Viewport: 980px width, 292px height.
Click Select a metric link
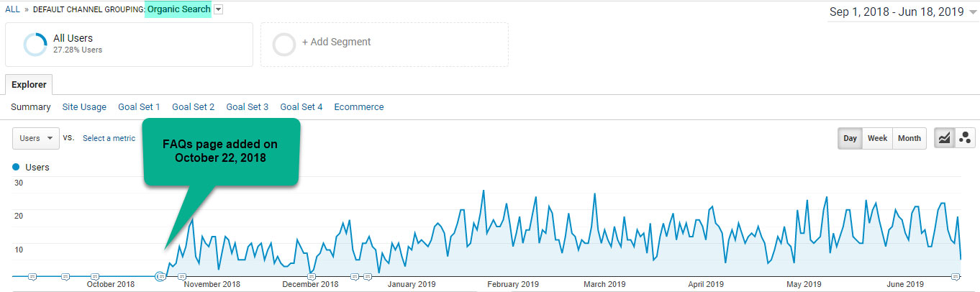coord(109,138)
